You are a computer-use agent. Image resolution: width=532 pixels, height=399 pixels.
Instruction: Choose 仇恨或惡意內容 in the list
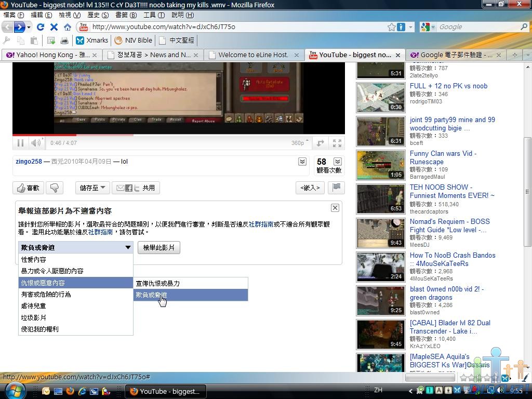tap(76, 283)
